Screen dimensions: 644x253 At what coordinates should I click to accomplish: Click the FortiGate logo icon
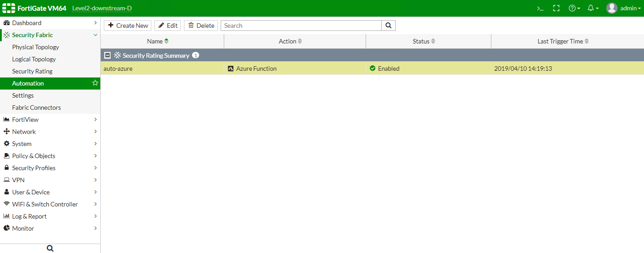[x=9, y=8]
